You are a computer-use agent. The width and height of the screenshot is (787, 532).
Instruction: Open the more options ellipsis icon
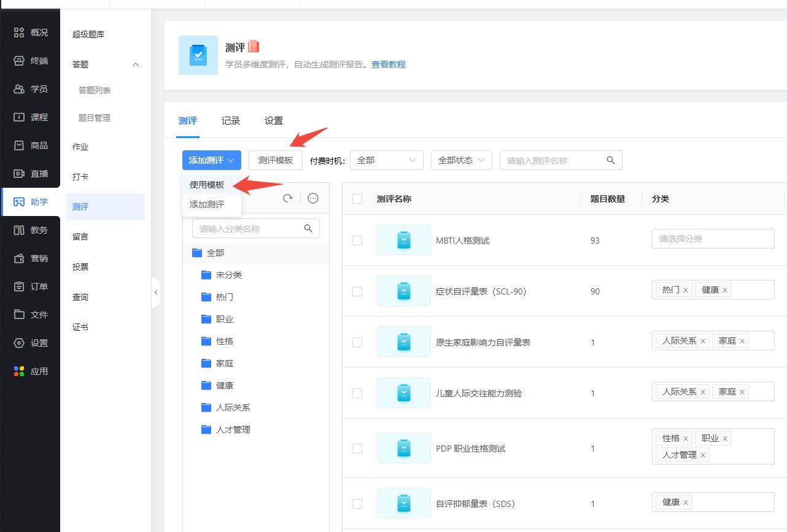[313, 198]
